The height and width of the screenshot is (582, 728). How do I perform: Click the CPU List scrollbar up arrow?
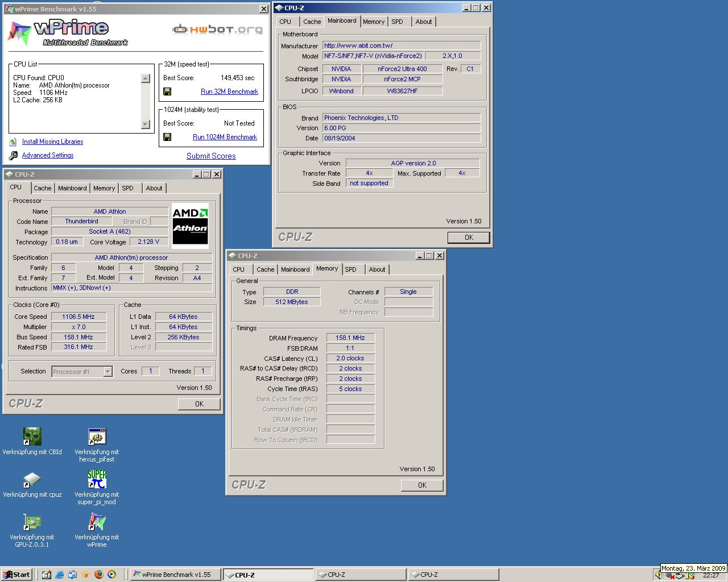point(146,78)
